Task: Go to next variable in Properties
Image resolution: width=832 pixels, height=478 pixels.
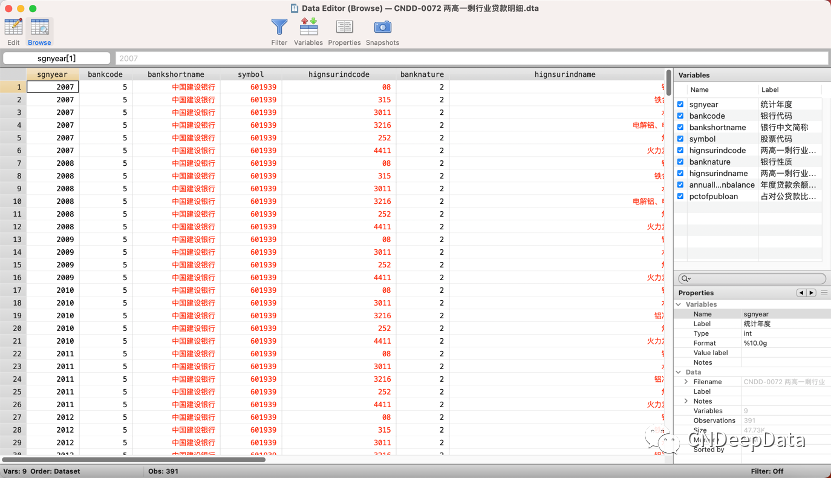Action: point(811,293)
